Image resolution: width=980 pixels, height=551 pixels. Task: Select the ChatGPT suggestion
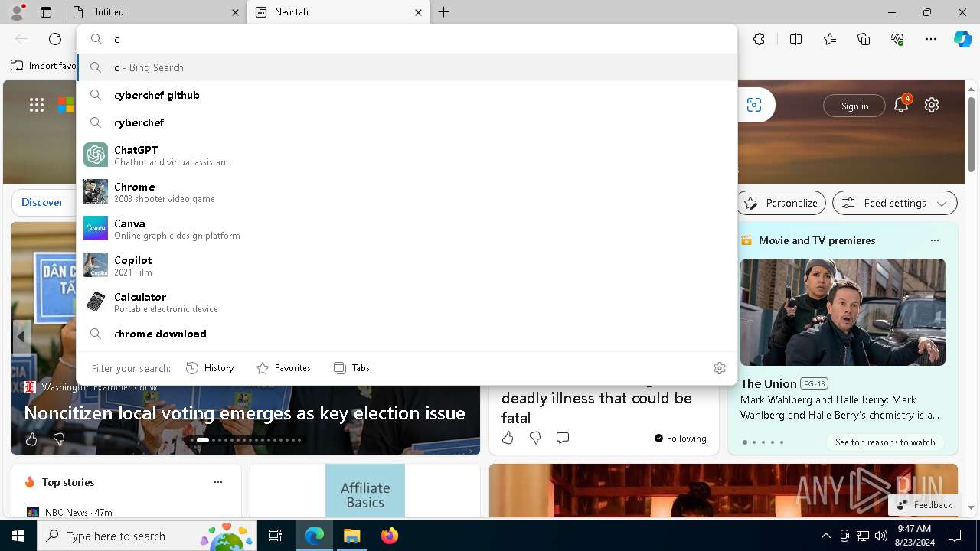pos(407,155)
